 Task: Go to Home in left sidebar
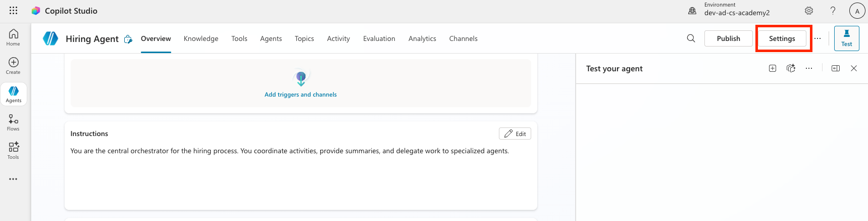pos(14,37)
